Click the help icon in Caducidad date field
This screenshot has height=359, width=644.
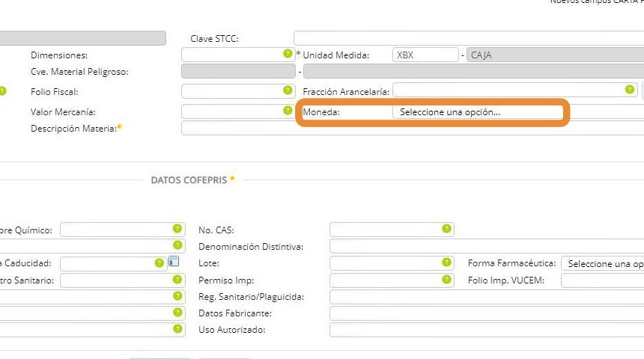[159, 263]
